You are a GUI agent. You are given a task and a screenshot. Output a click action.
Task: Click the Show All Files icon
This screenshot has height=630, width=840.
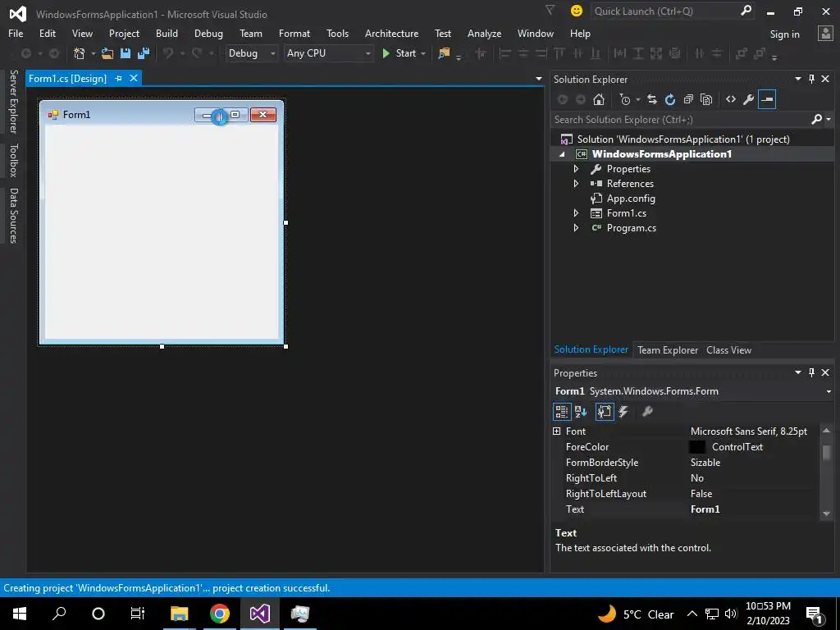point(706,99)
